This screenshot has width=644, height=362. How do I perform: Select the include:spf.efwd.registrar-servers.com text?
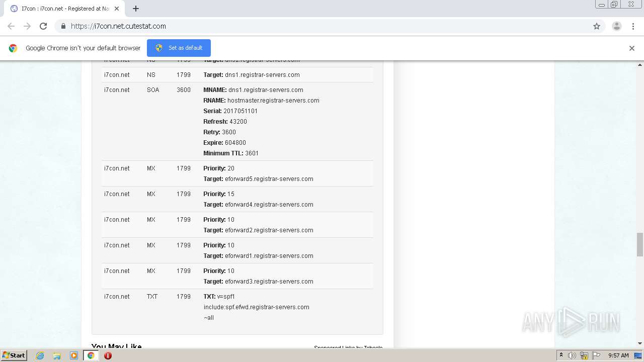pos(256,307)
